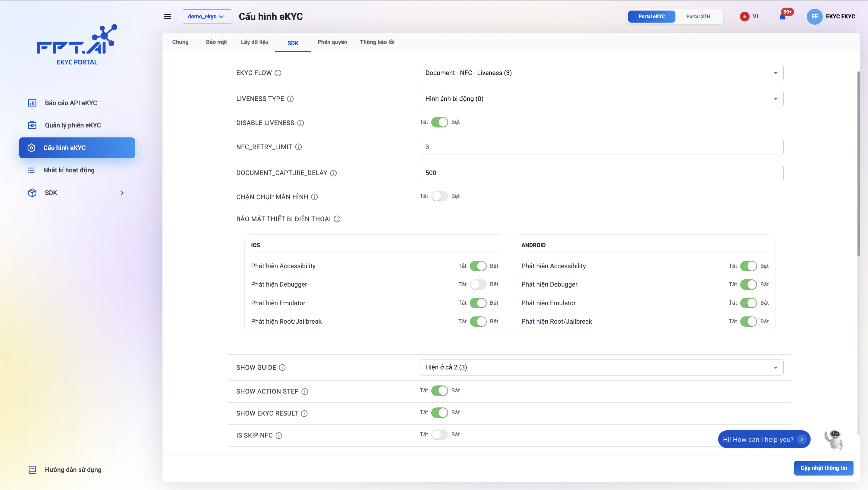Open Quản lý phiên eKYC in sidebar
The width and height of the screenshot is (868, 490).
coord(77,125)
